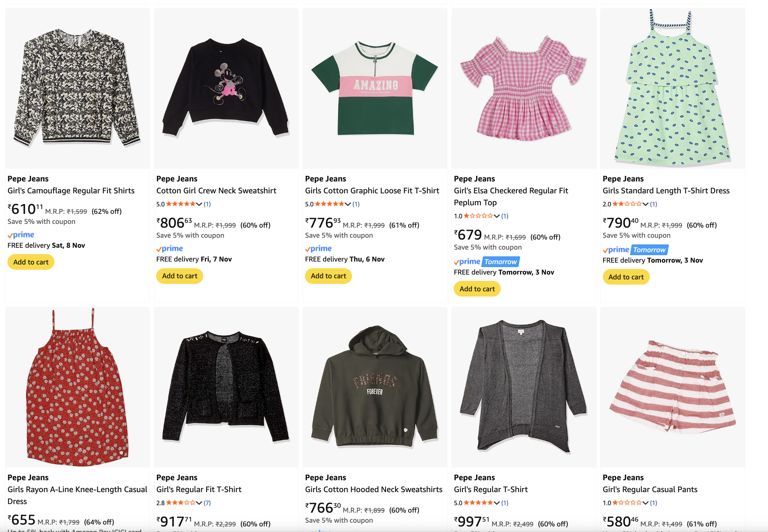Click the star rating of Crew Neck Sweatshirt
768x532 pixels.
tap(181, 204)
